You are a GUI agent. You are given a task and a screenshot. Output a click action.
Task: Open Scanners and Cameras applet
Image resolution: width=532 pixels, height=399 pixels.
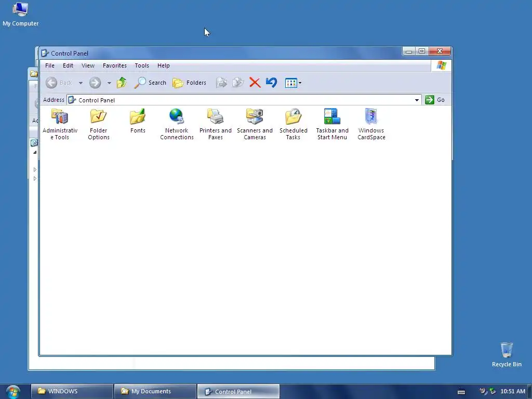[255, 124]
